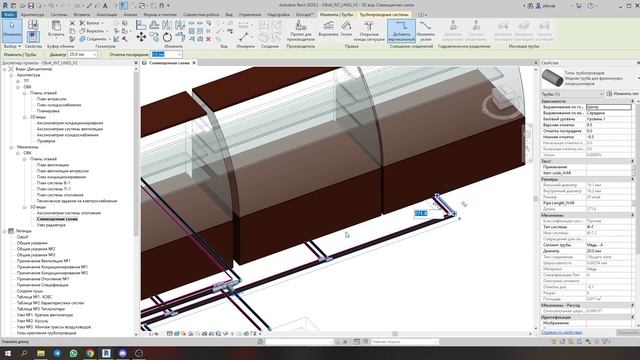The width and height of the screenshot is (640, 360).
Task: Open WhatsApp from the Windows taskbar
Action: [x=73, y=353]
